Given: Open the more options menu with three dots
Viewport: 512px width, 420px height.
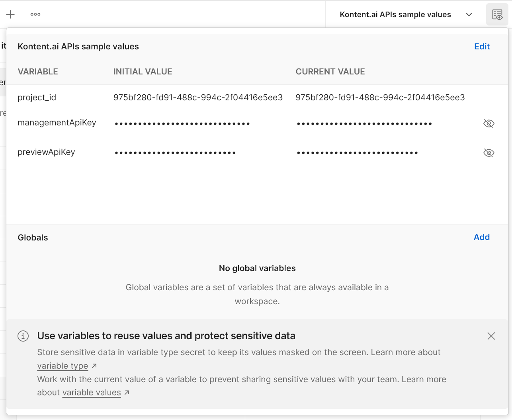Looking at the screenshot, I should click(x=35, y=14).
